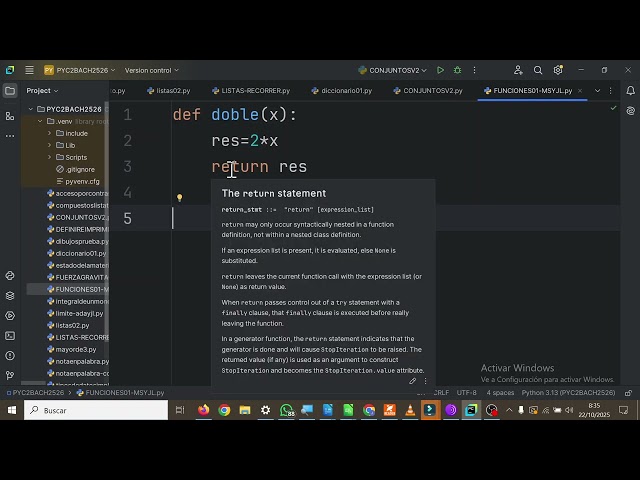
Task: Switch to the listas02.py tab
Action: [169, 91]
